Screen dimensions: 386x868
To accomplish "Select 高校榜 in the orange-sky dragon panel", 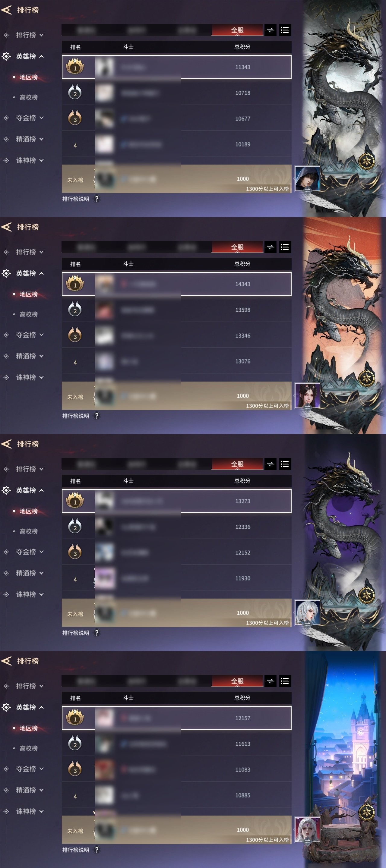I will (29, 314).
